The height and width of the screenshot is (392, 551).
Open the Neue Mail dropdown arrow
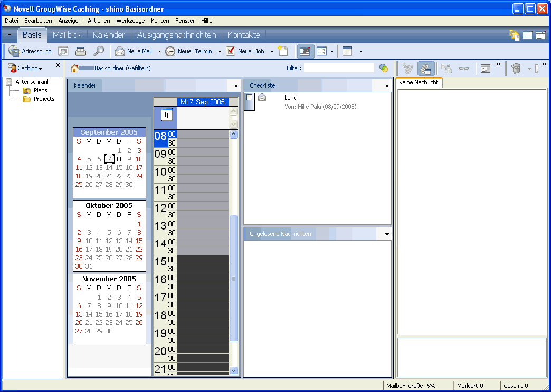pos(158,51)
